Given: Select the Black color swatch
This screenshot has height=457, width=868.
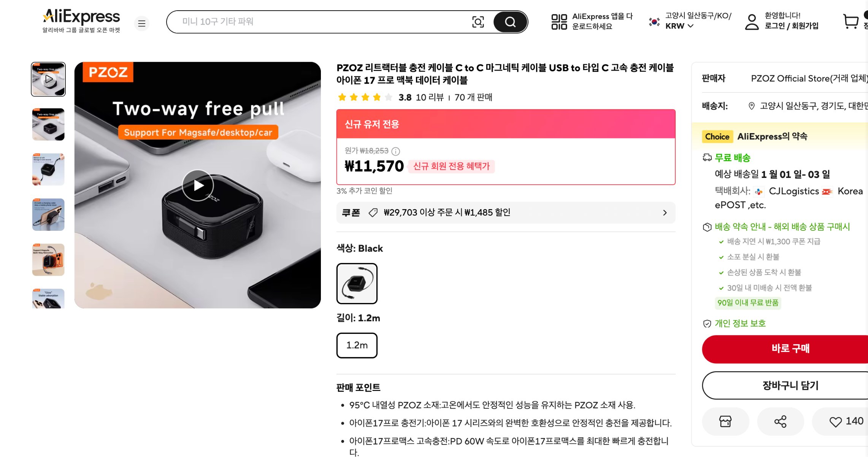Looking at the screenshot, I should (357, 283).
